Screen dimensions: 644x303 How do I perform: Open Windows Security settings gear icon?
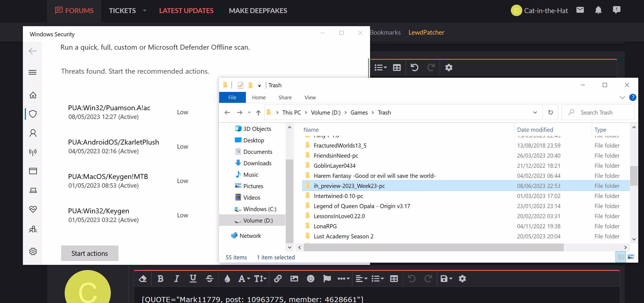click(x=33, y=251)
